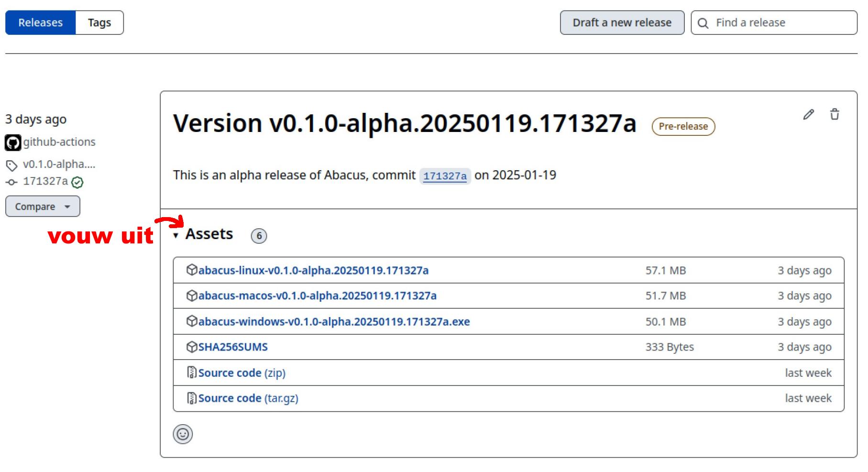The width and height of the screenshot is (868, 472).
Task: Download abacus-linux-v0.1.0-alpha.20250119.171327a
Action: coord(313,270)
